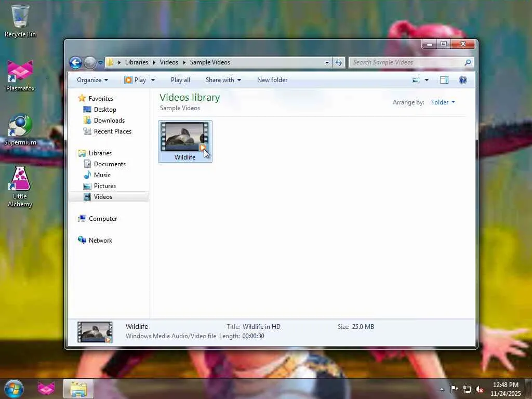Screen dimensions: 532x399
Task: Open Recent Places
Action: 112,131
